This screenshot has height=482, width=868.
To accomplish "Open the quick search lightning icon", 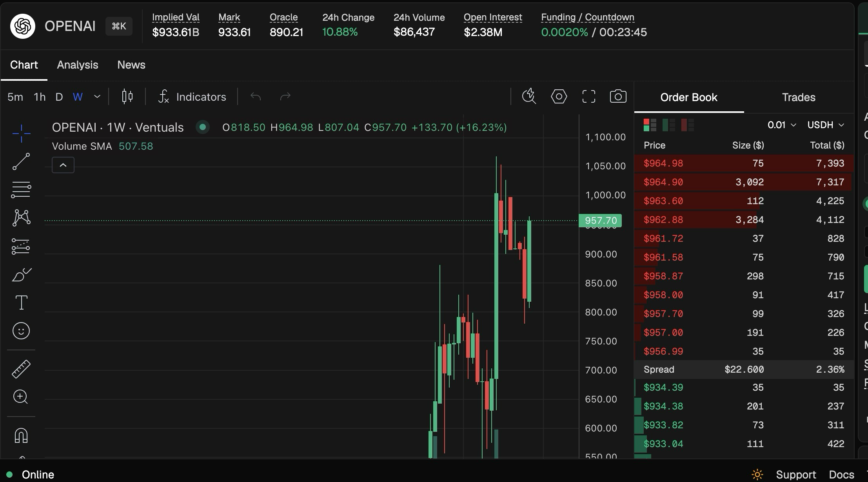I will (x=529, y=96).
